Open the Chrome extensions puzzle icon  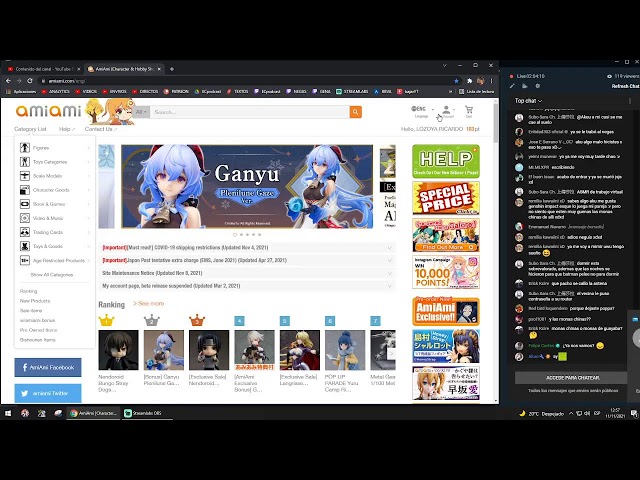click(469, 81)
